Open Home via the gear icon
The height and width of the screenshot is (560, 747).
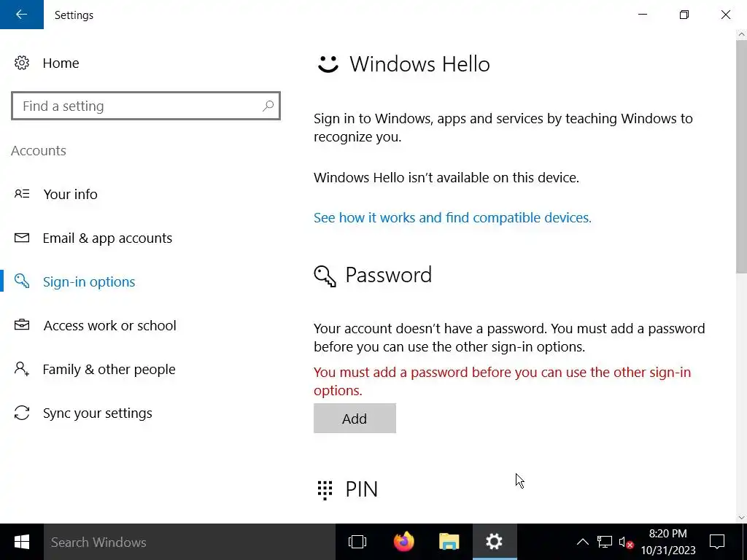pyautogui.click(x=22, y=63)
